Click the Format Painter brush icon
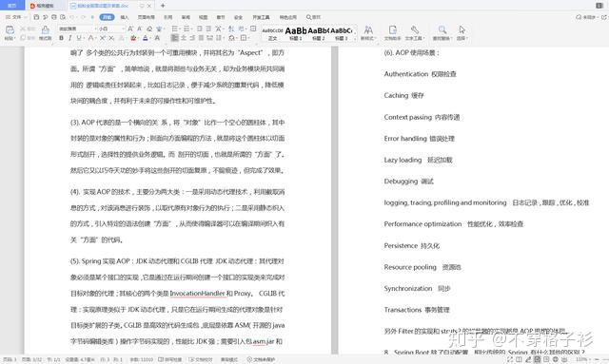This screenshot has height=364, width=609. pos(46,32)
